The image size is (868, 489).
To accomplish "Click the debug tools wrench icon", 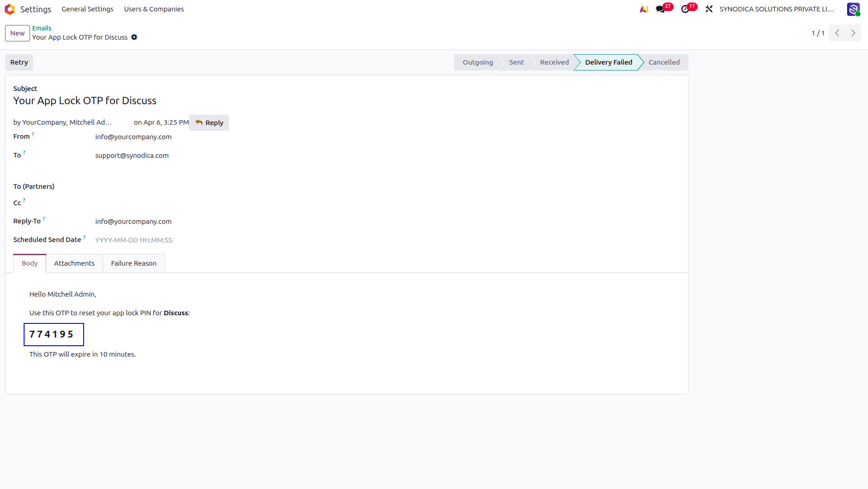I will tap(709, 9).
